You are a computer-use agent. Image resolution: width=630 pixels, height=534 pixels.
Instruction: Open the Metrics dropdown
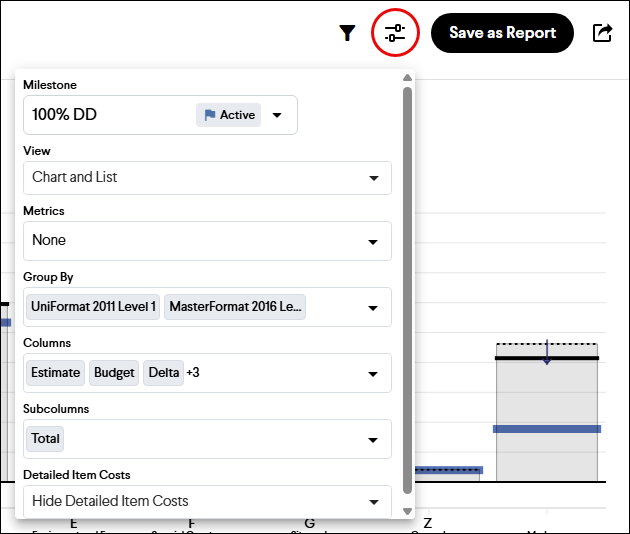coord(207,240)
